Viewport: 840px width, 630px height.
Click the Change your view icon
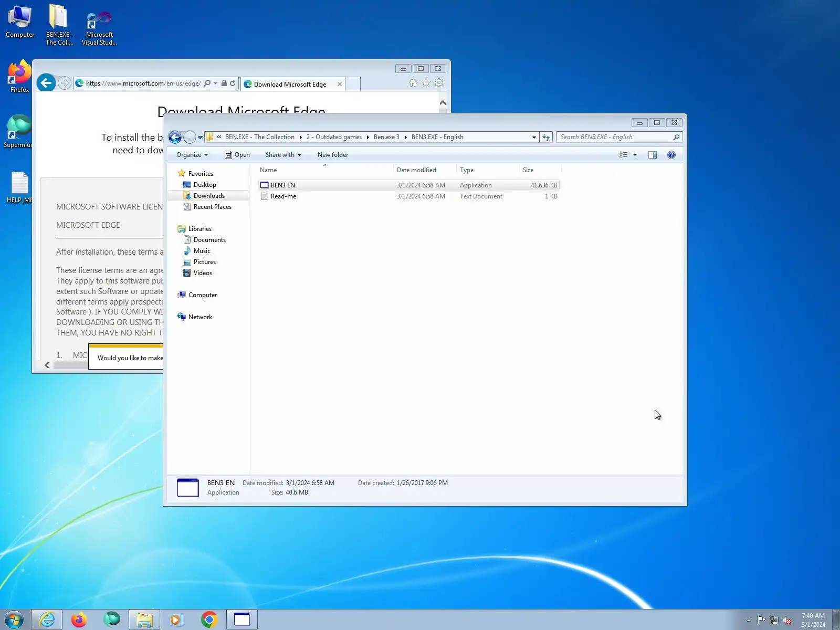click(x=624, y=155)
